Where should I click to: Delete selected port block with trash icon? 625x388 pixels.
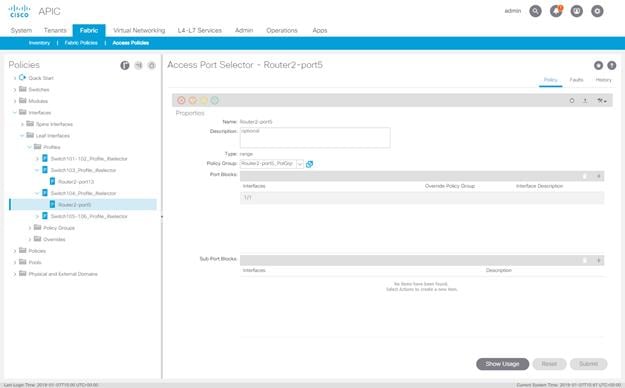[585, 176]
